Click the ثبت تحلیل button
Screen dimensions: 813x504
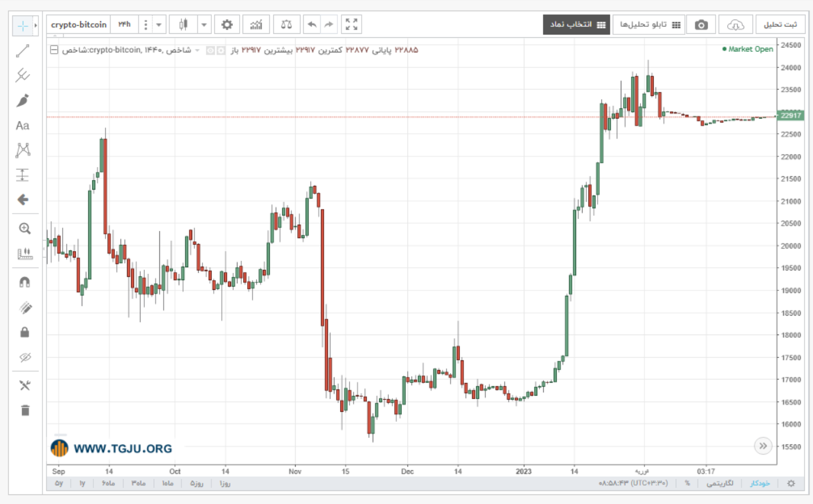pyautogui.click(x=780, y=25)
